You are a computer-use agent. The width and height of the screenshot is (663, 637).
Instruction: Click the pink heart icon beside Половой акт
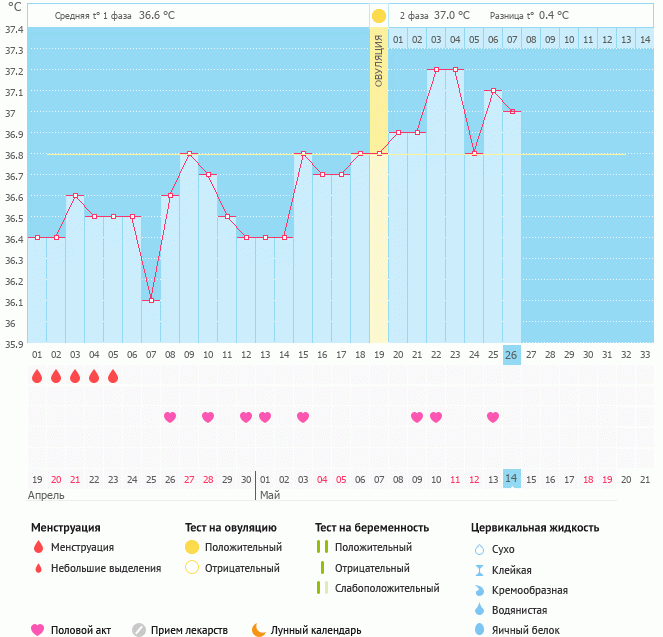[x=38, y=630]
